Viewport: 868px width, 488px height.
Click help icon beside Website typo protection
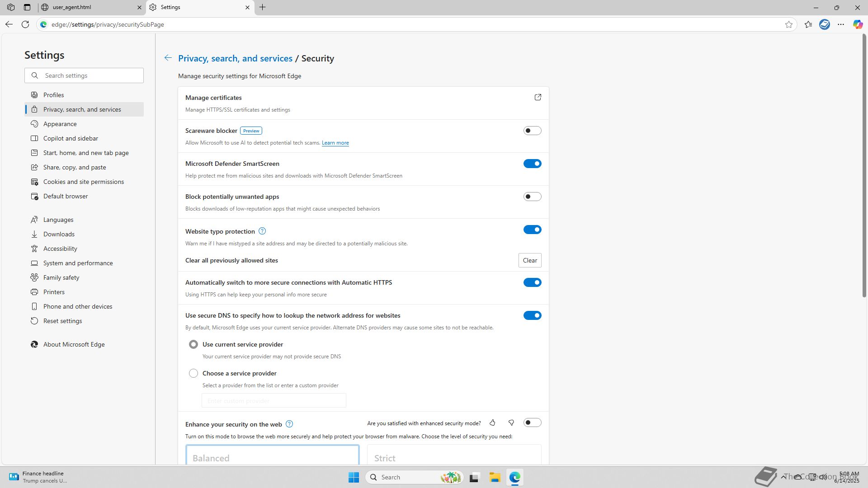pos(262,231)
